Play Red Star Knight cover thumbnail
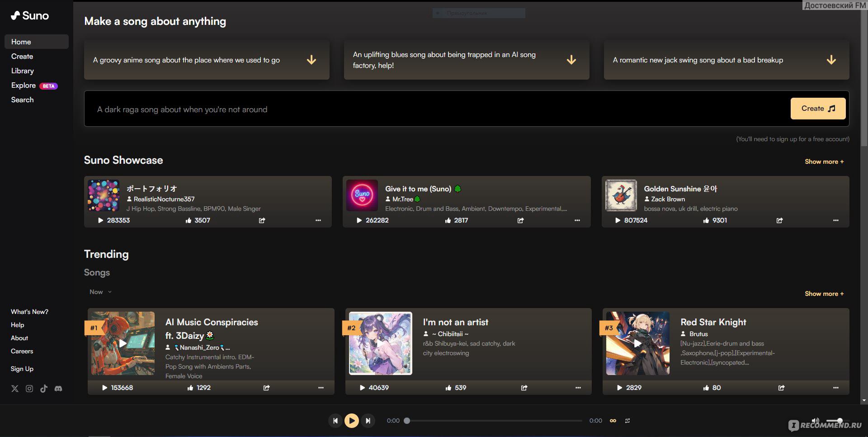This screenshot has width=868, height=437. tap(638, 343)
